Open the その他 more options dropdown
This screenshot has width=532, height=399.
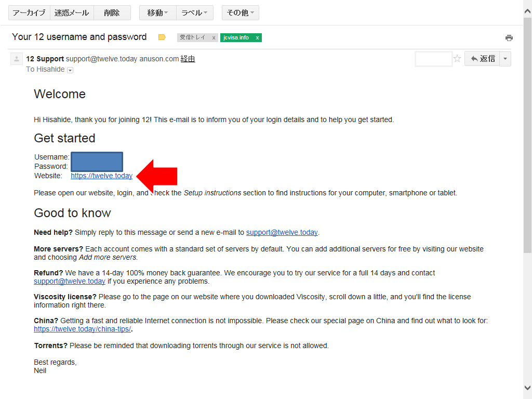coord(240,13)
